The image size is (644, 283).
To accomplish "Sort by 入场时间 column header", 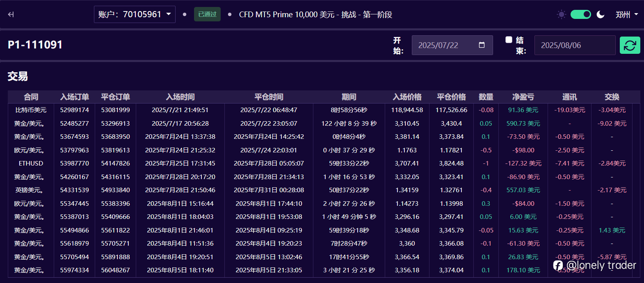I will (180, 97).
